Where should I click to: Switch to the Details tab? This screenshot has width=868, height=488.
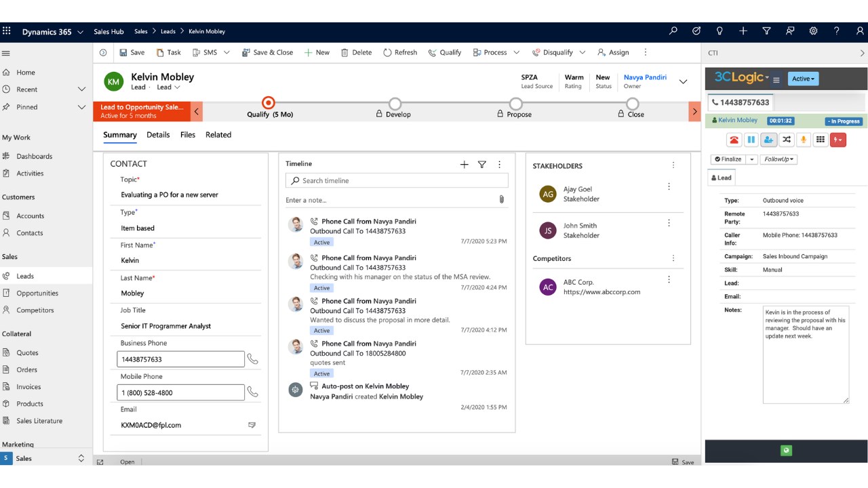158,135
